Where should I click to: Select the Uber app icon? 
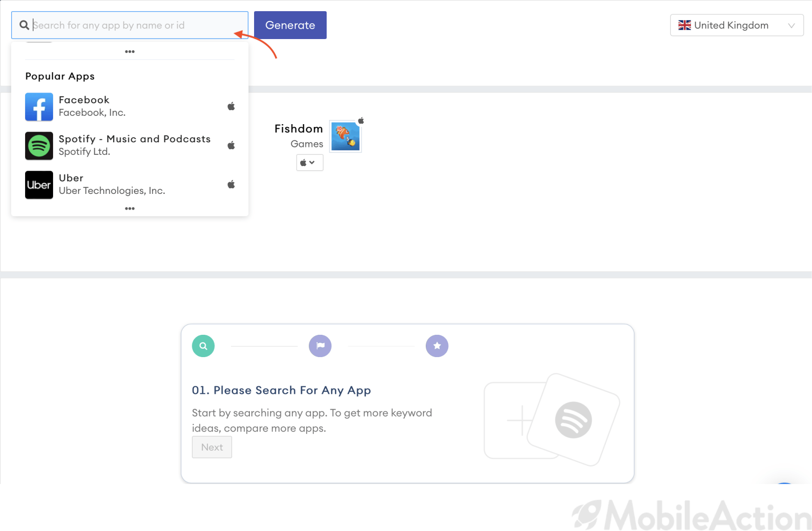tap(39, 185)
